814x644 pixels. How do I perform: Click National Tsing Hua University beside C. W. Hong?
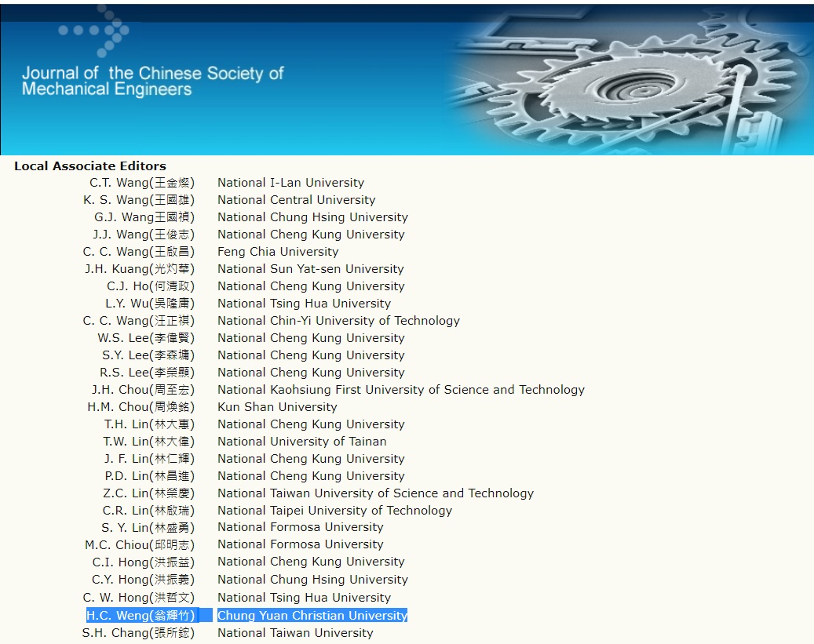[x=305, y=598]
